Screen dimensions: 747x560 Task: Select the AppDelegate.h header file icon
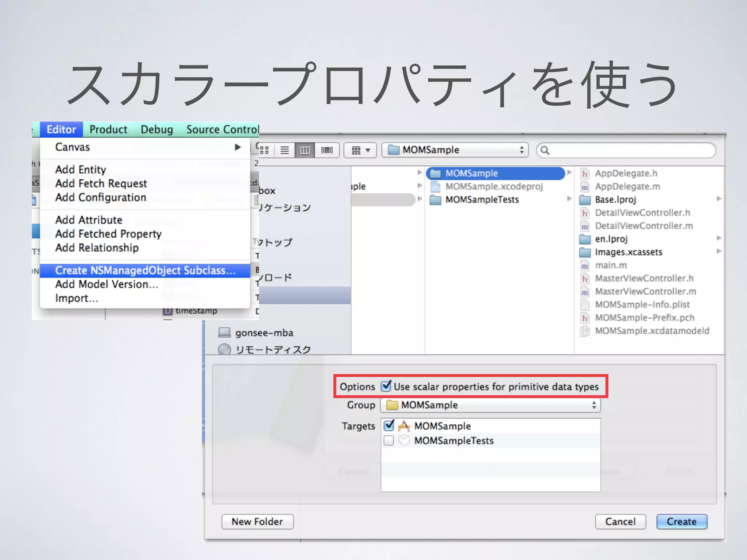(x=585, y=174)
